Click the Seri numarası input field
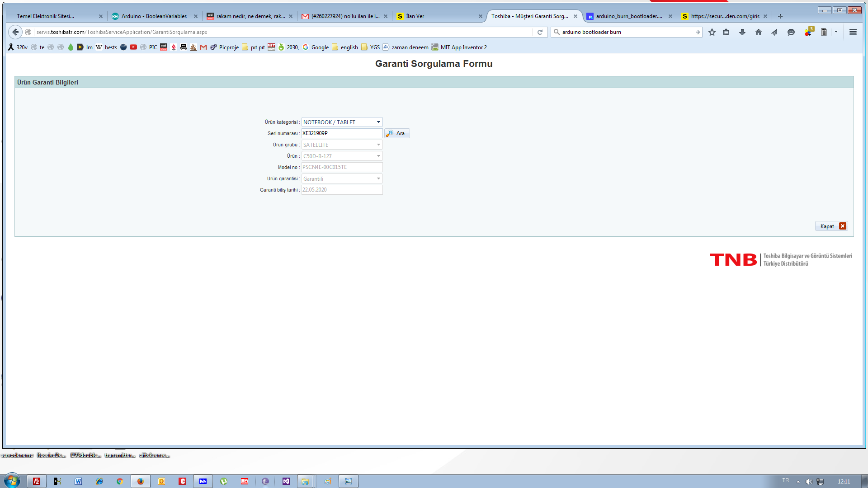This screenshot has height=488, width=868. [x=342, y=133]
